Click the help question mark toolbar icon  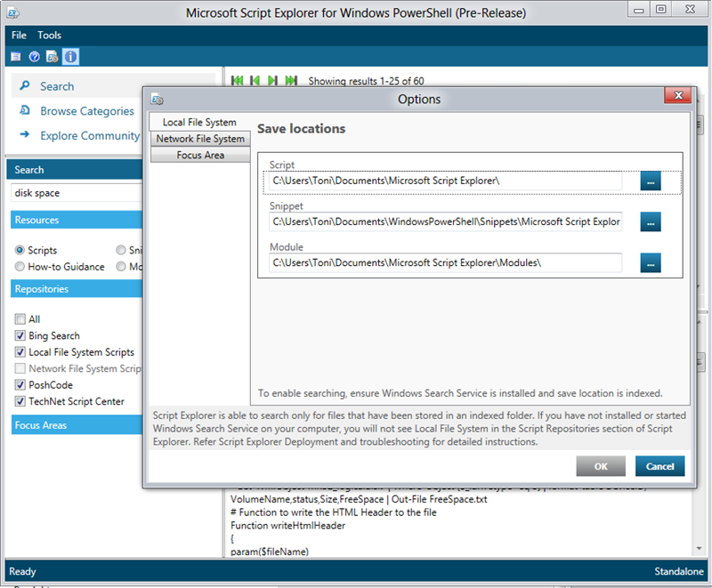tap(34, 57)
